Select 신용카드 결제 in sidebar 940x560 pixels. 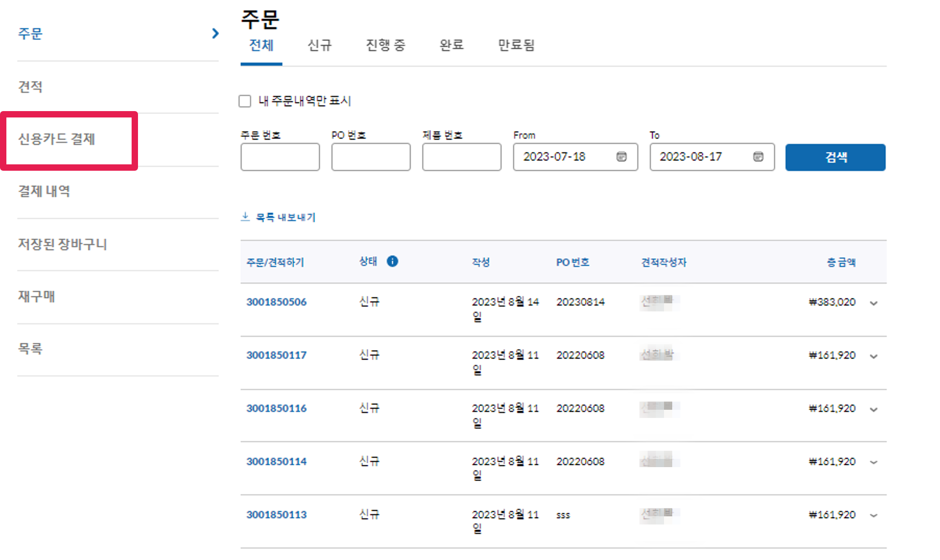[x=56, y=139]
